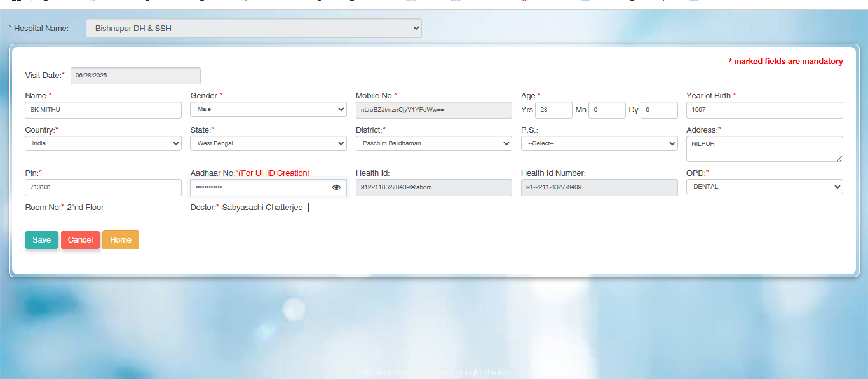Click the age Months input box

(x=607, y=110)
